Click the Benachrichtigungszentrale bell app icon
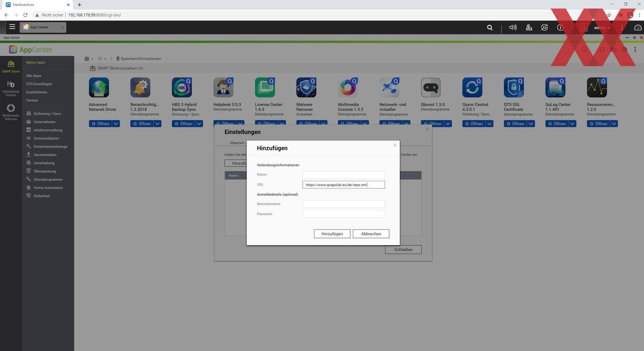The width and height of the screenshot is (644, 351). (x=140, y=88)
